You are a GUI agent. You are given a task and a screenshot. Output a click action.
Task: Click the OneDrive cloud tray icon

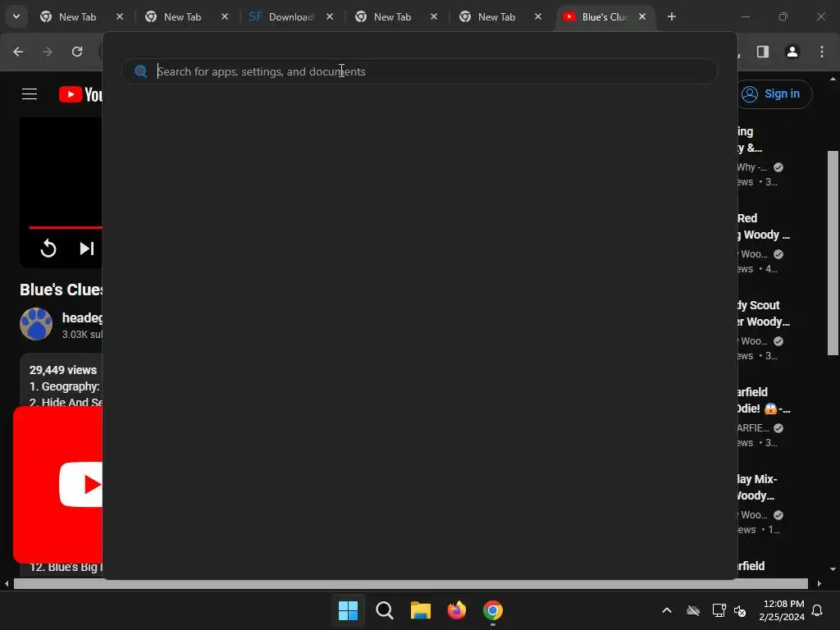pos(693,610)
